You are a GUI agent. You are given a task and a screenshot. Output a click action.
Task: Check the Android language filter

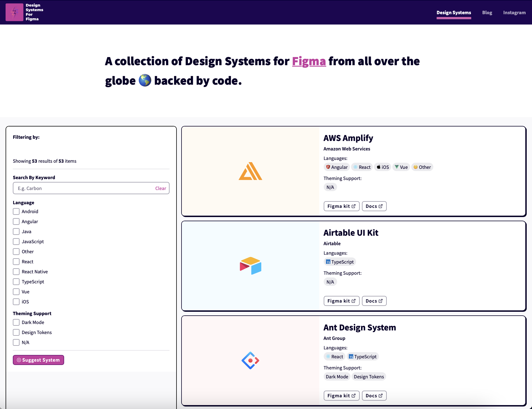click(x=16, y=211)
